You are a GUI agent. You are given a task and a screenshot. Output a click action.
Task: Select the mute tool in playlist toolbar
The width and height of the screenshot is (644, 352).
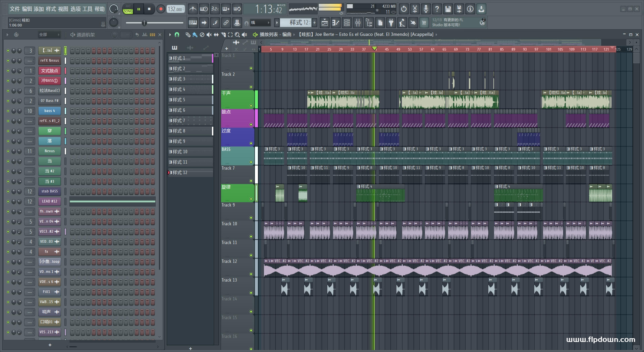(x=209, y=35)
